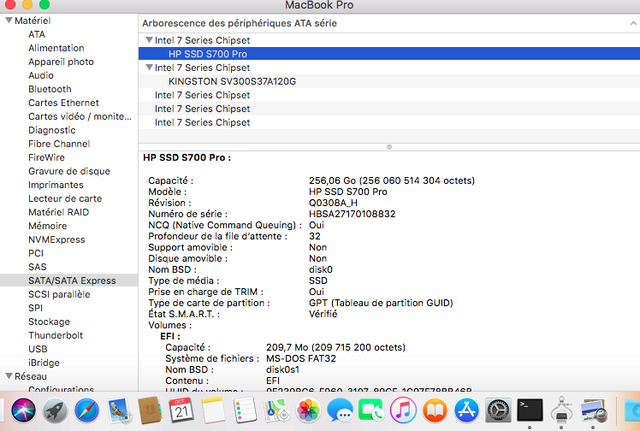Open Stockage hardware category
The image size is (640, 431).
pos(49,322)
